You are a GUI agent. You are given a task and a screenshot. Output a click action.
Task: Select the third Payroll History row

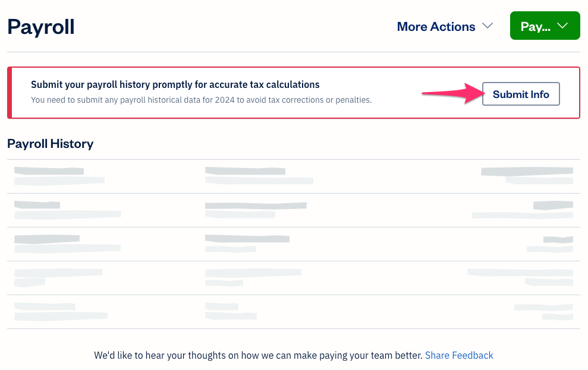pyautogui.click(x=293, y=244)
